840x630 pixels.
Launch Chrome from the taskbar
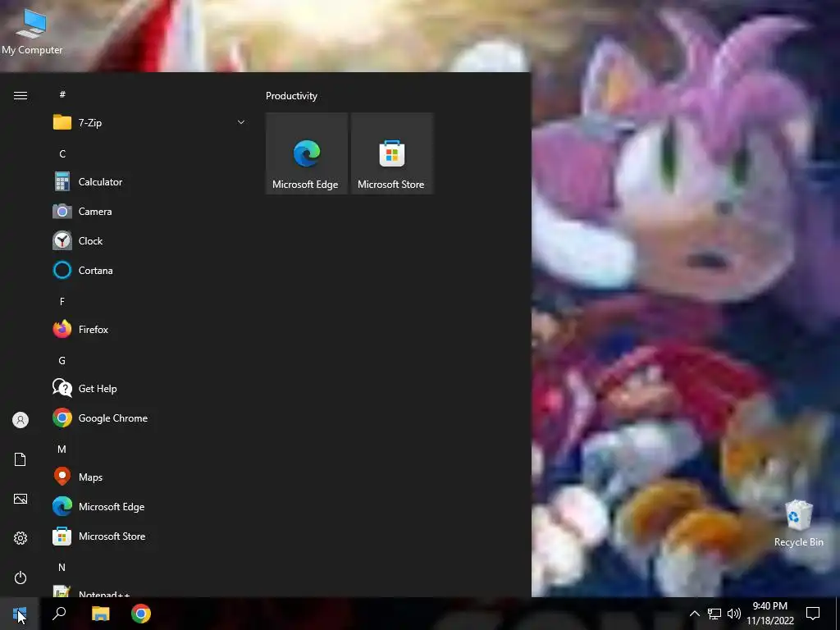141,614
